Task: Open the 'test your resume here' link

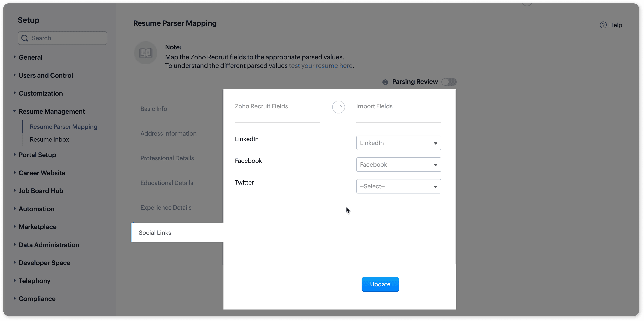Action: click(321, 66)
